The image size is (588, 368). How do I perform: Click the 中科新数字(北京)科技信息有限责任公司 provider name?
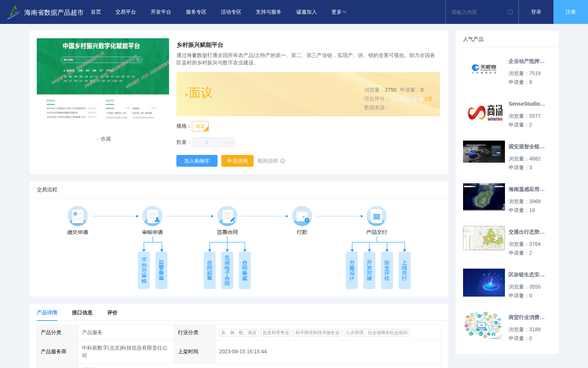click(x=125, y=351)
